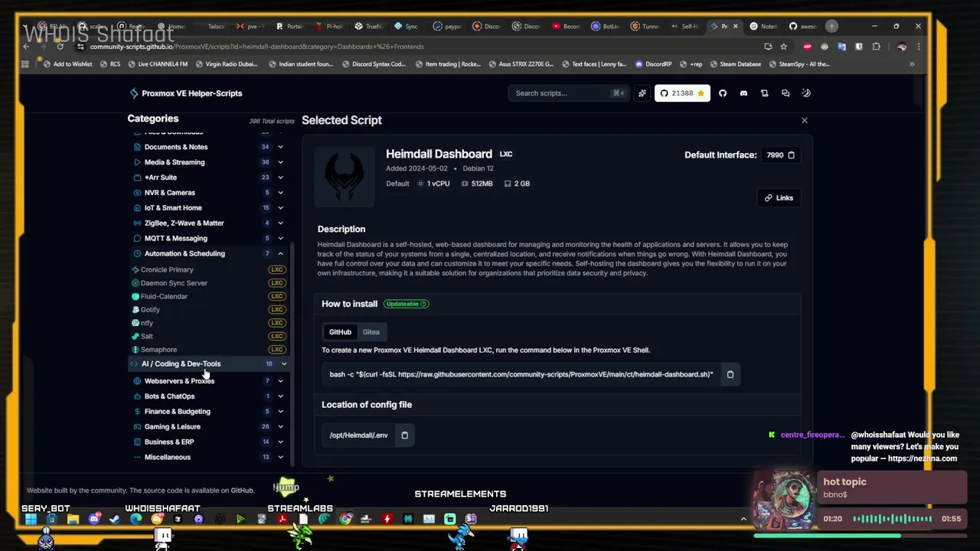Click the GitHub stars 21388 button
The height and width of the screenshot is (551, 980).
click(682, 93)
